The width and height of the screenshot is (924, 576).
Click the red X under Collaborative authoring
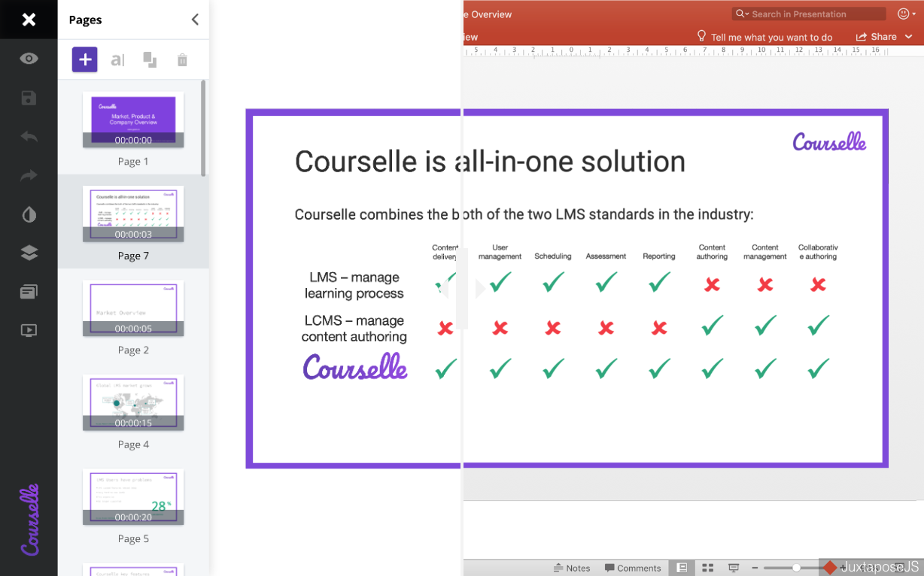pyautogui.click(x=818, y=284)
